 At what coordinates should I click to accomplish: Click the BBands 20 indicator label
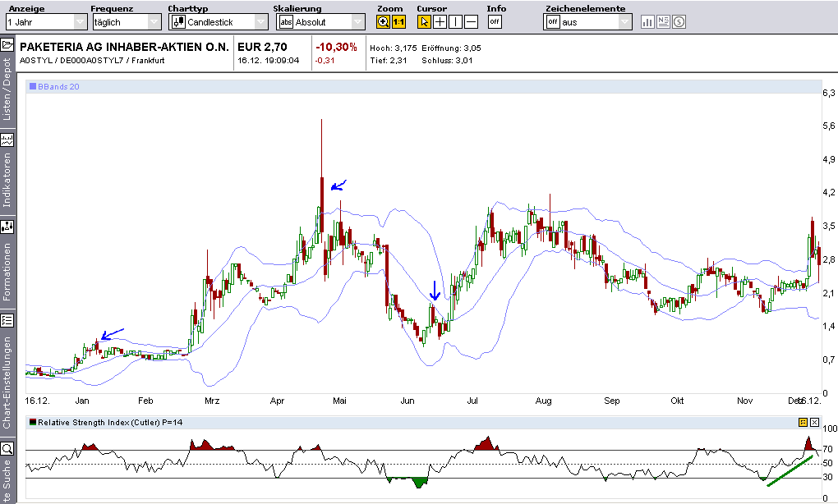[58, 86]
